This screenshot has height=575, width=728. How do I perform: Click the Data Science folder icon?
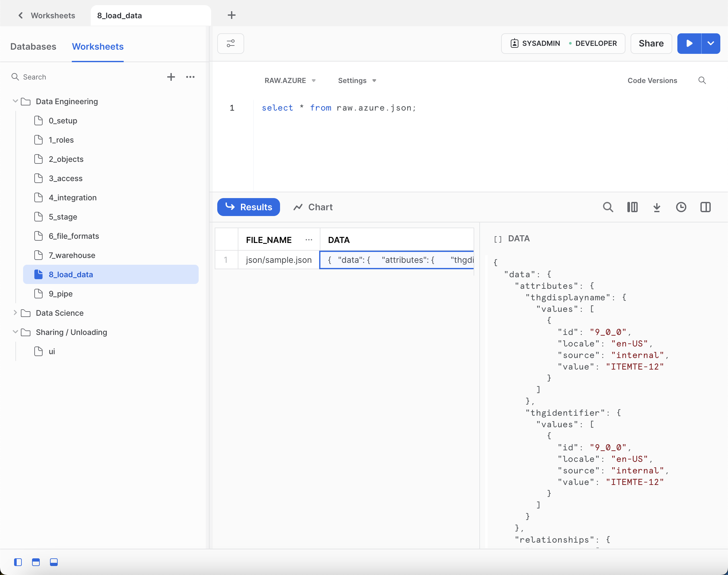pyautogui.click(x=26, y=313)
